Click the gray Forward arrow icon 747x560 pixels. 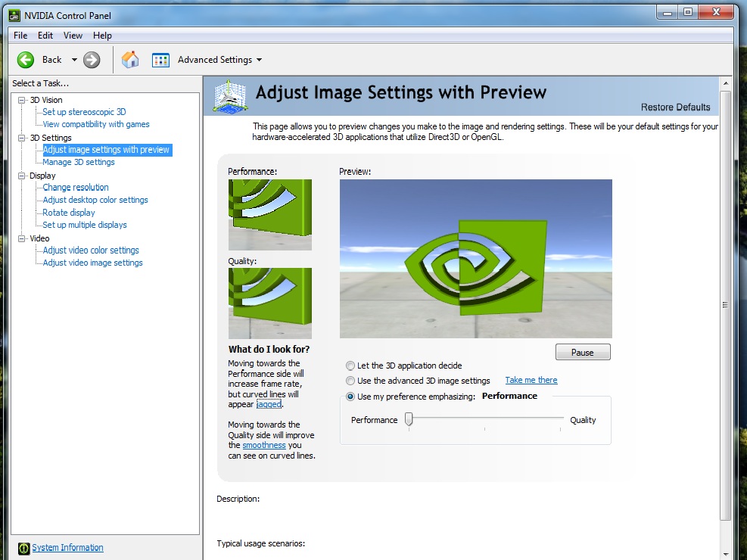point(92,60)
